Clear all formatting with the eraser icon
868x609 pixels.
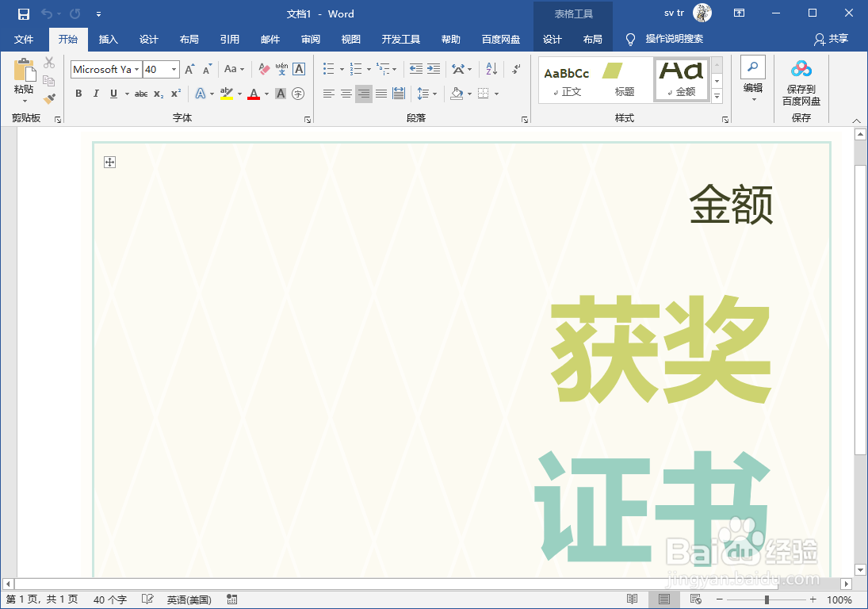(264, 69)
